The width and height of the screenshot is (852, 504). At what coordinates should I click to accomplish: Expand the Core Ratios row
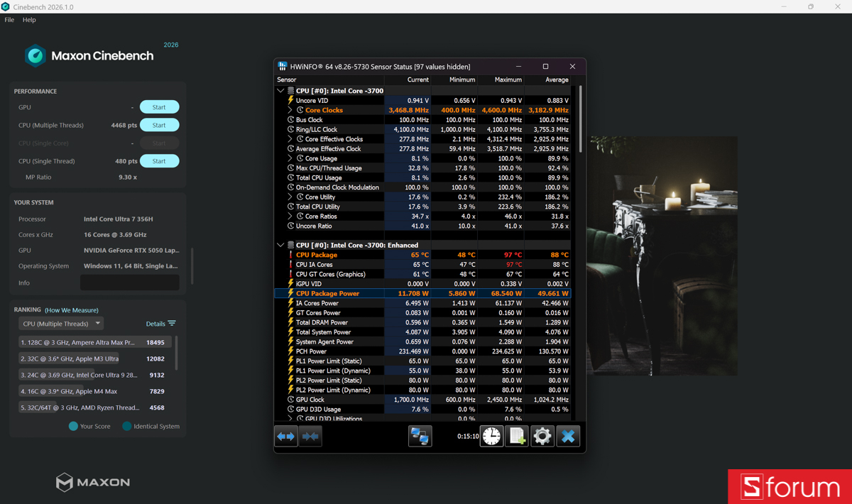click(290, 217)
